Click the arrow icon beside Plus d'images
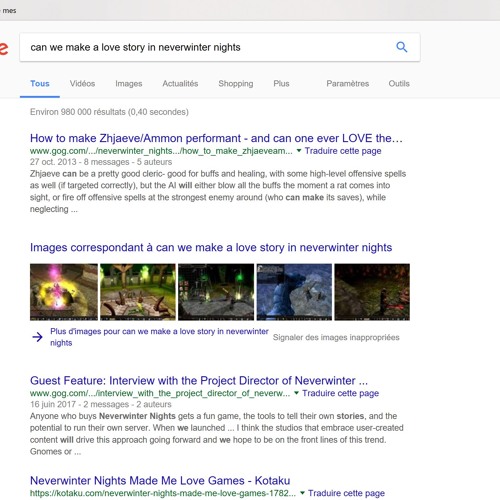This screenshot has width=500, height=500. click(37, 337)
